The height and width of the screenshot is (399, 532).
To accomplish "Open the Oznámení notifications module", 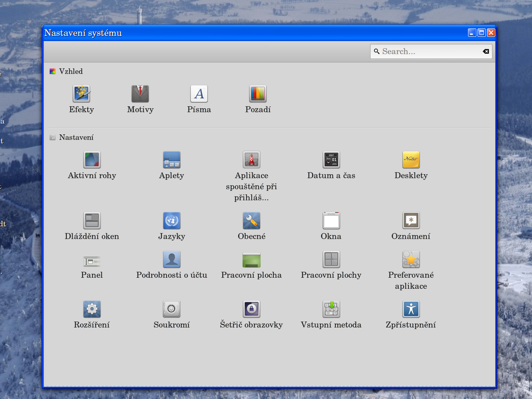I will (411, 221).
